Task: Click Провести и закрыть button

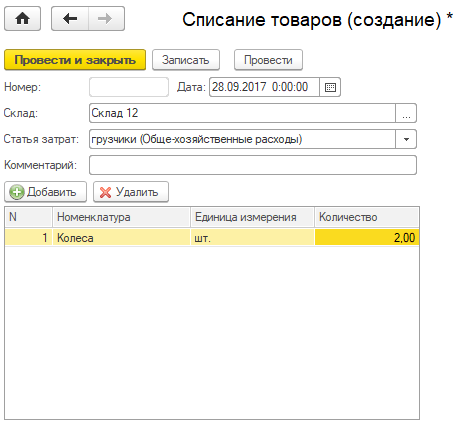Action: click(75, 60)
